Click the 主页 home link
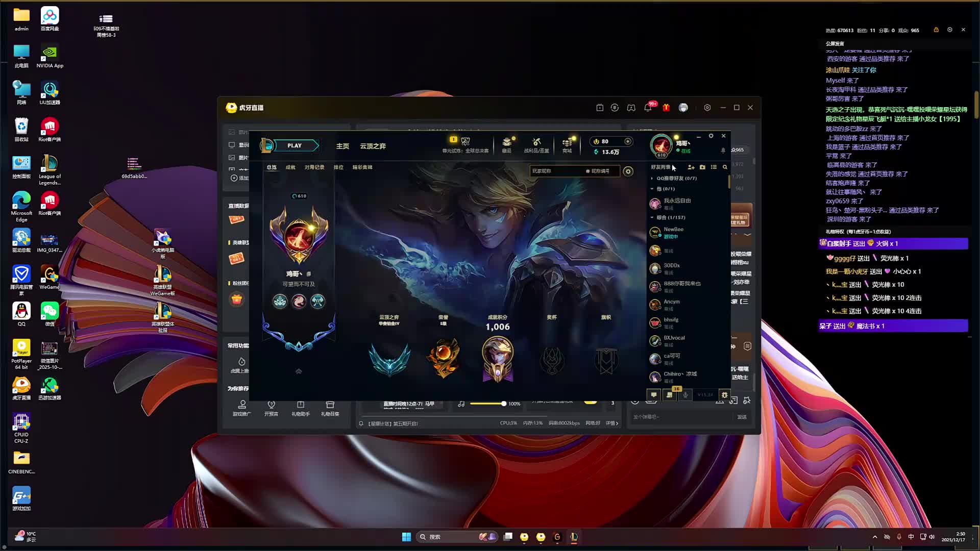Image resolution: width=980 pixels, height=551 pixels. [x=342, y=146]
